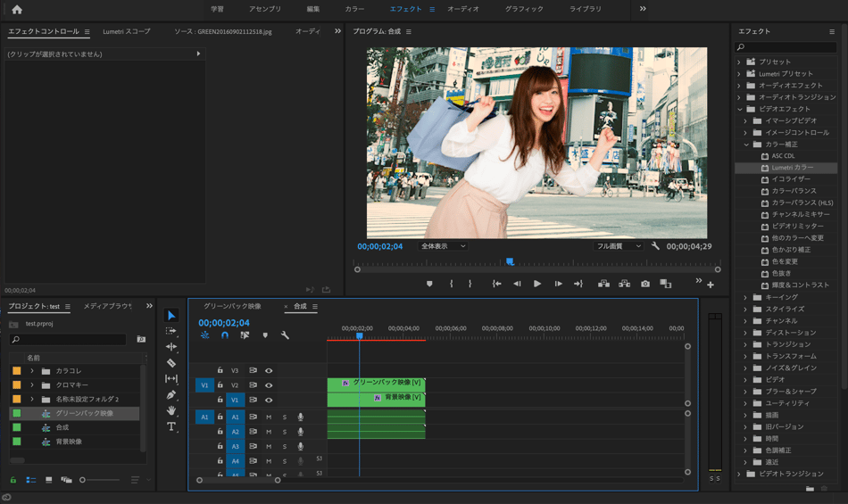Click the Project panel zoom slider
This screenshot has width=848, height=504.
(x=83, y=480)
